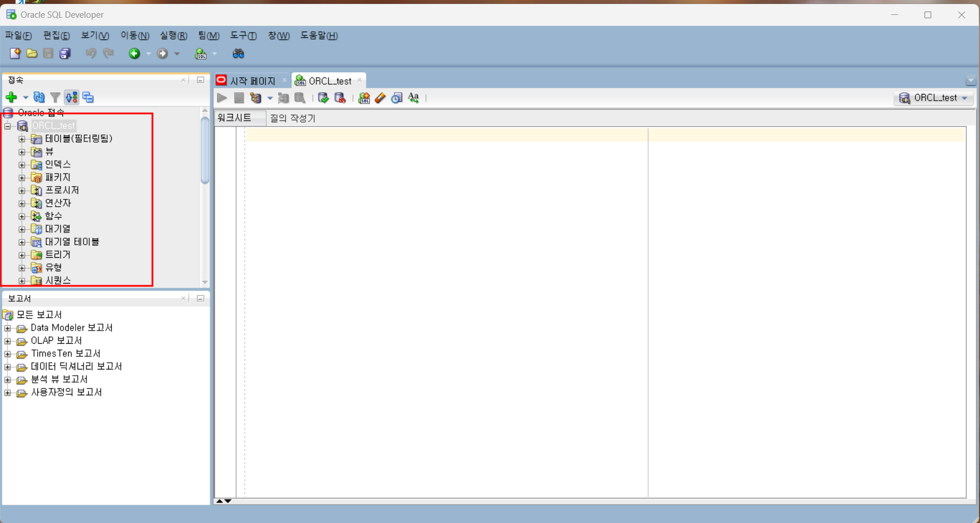
Task: Click the binoculars Find DB Object icon
Action: point(238,53)
